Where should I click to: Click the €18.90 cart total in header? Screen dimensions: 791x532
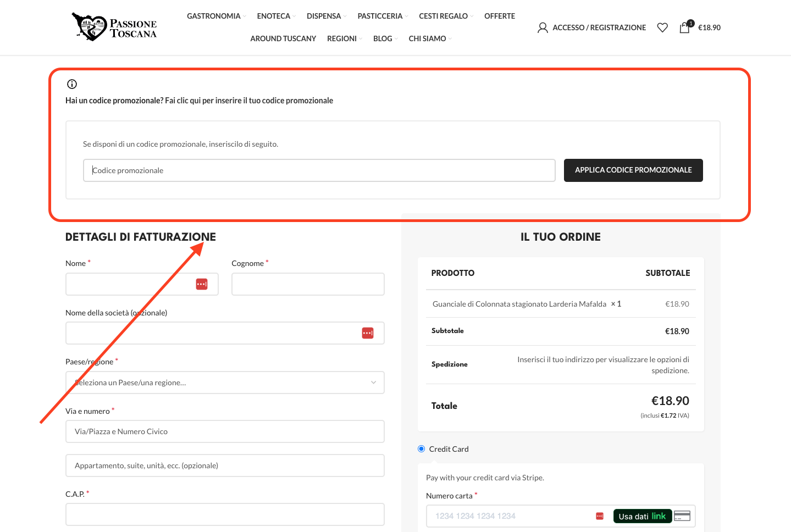click(709, 27)
